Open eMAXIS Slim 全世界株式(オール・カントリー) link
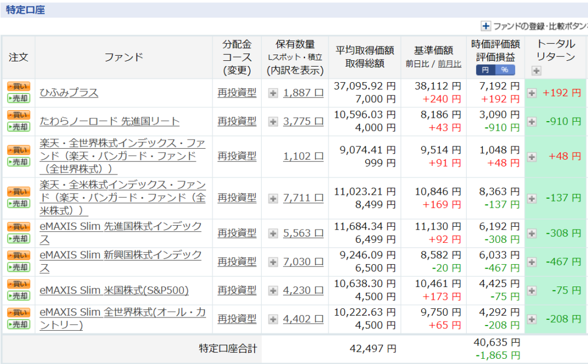The width and height of the screenshot is (588, 364). [123, 319]
